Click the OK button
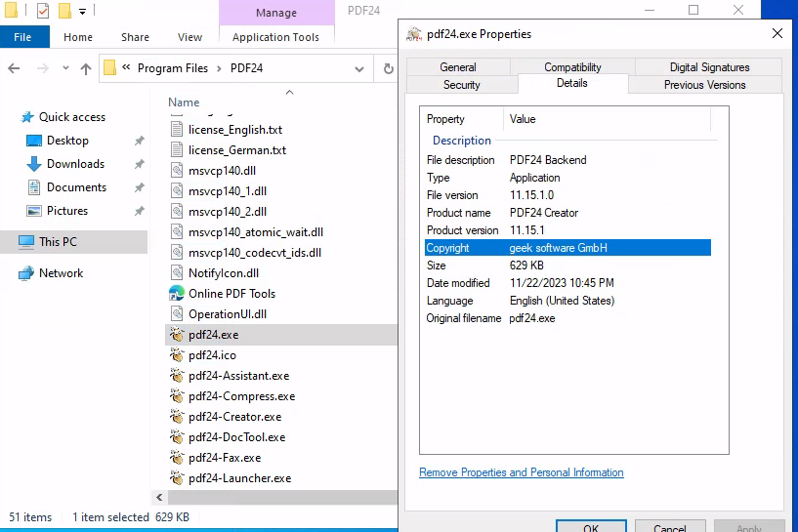Image resolution: width=798 pixels, height=532 pixels. click(591, 526)
